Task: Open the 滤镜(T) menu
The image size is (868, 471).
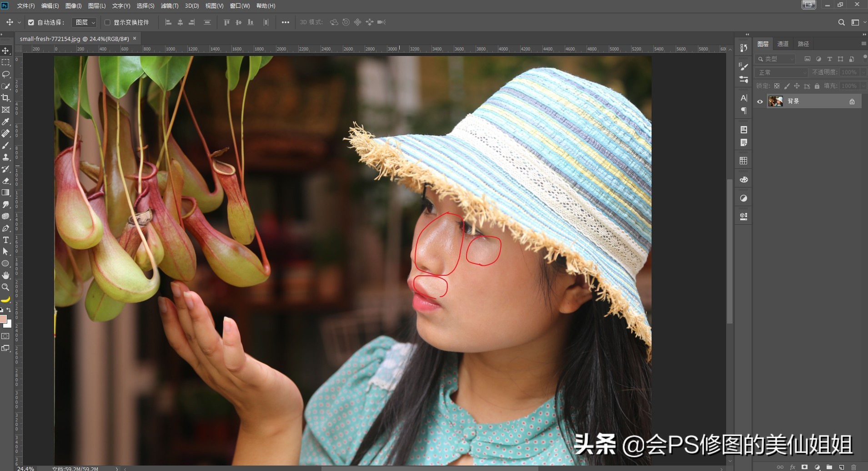Action: click(x=170, y=6)
